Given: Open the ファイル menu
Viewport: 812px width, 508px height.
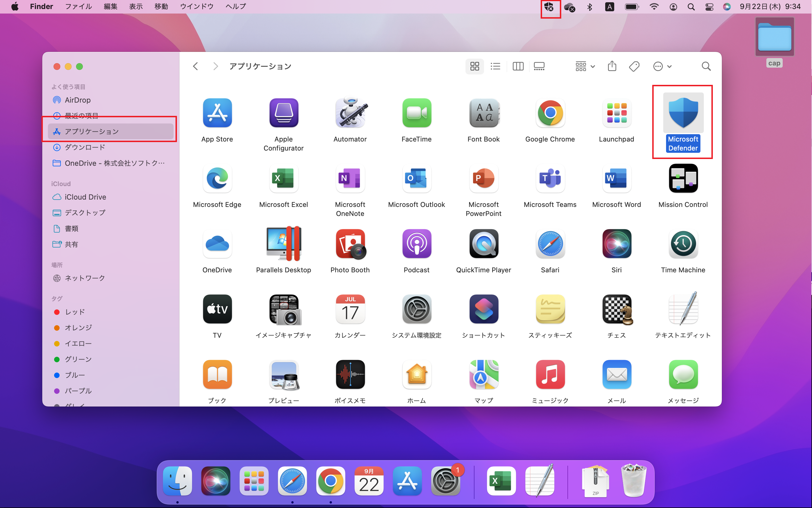Looking at the screenshot, I should (x=78, y=6).
